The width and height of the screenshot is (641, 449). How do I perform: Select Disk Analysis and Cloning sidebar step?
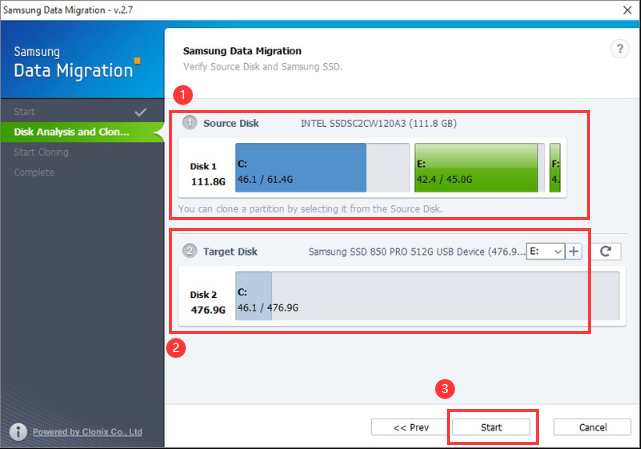tap(72, 132)
